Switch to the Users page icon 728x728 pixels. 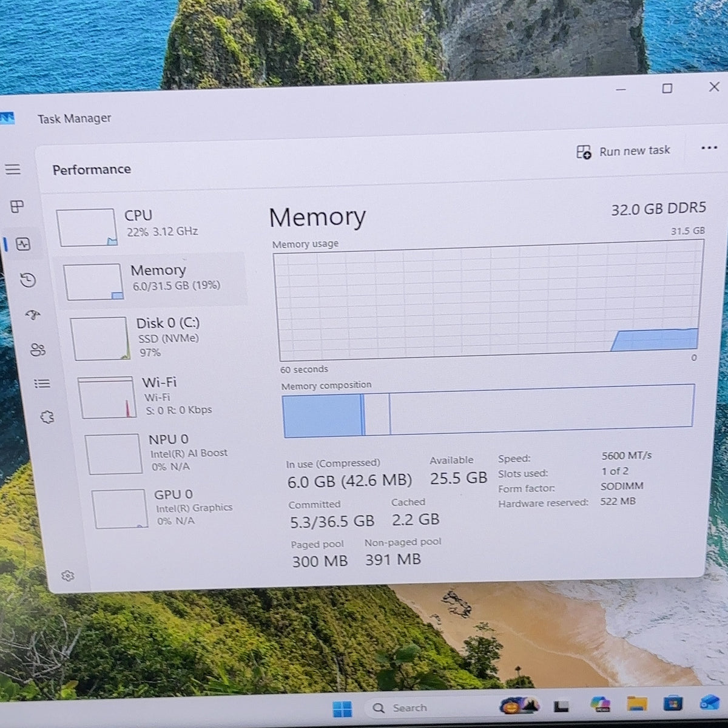click(38, 350)
